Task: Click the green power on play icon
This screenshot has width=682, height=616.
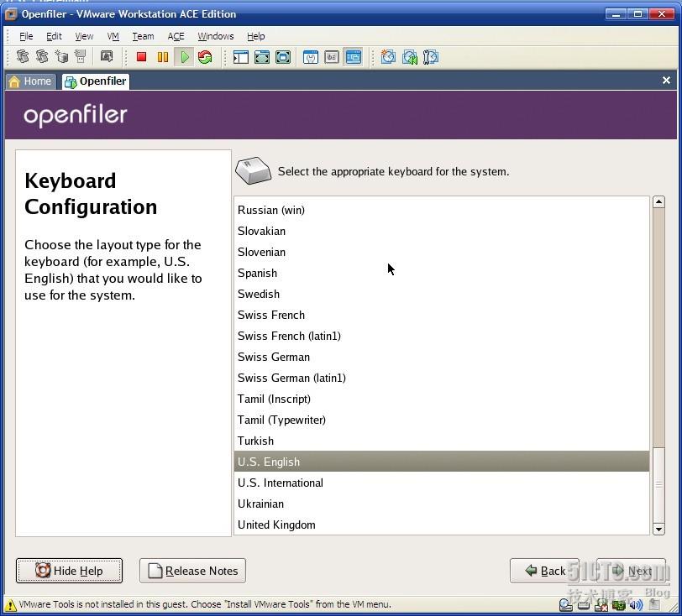Action: tap(185, 57)
